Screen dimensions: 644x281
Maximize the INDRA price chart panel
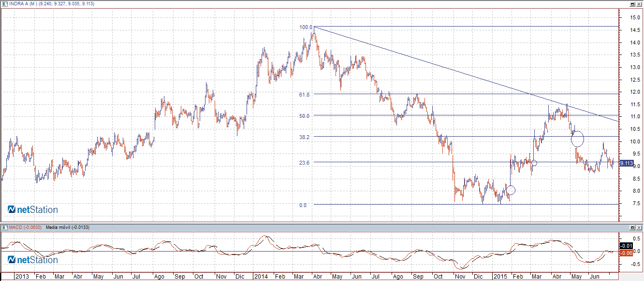point(632,4)
